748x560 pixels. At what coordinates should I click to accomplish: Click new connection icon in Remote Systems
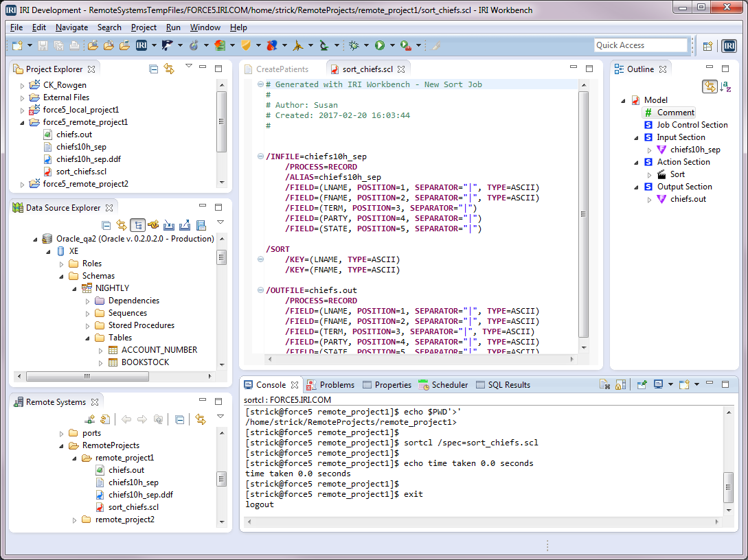(90, 419)
